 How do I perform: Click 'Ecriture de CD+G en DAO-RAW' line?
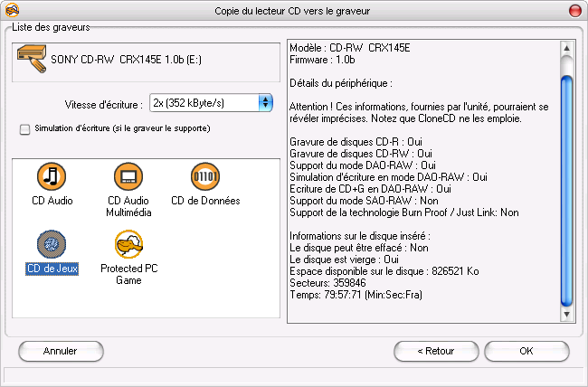pos(370,189)
